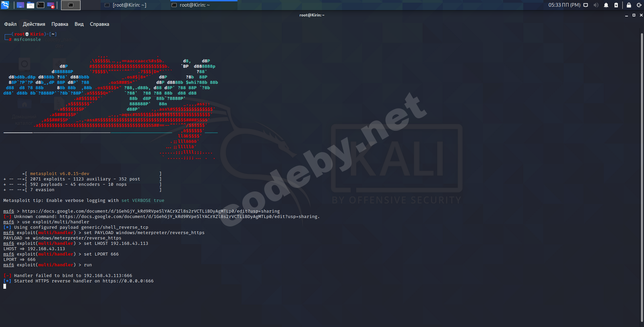Click 'PAYLOAD => windows/meterpreter/reverse_https' output
Viewport: 644px width, 327px height.
(x=62, y=238)
